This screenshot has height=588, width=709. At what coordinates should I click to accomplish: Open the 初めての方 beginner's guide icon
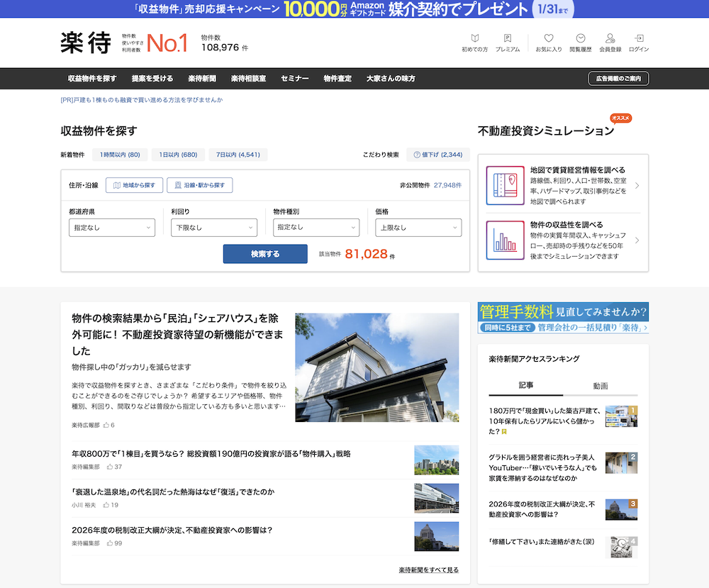point(474,41)
